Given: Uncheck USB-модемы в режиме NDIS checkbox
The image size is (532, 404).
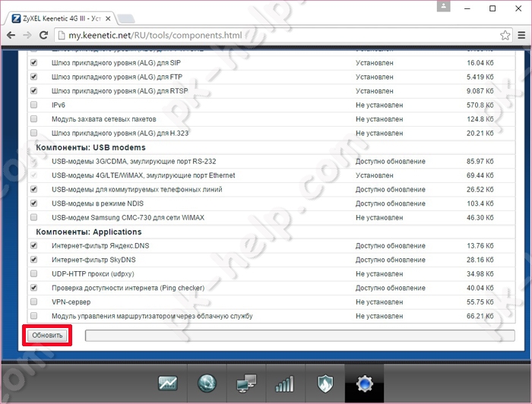Looking at the screenshot, I should 34,204.
